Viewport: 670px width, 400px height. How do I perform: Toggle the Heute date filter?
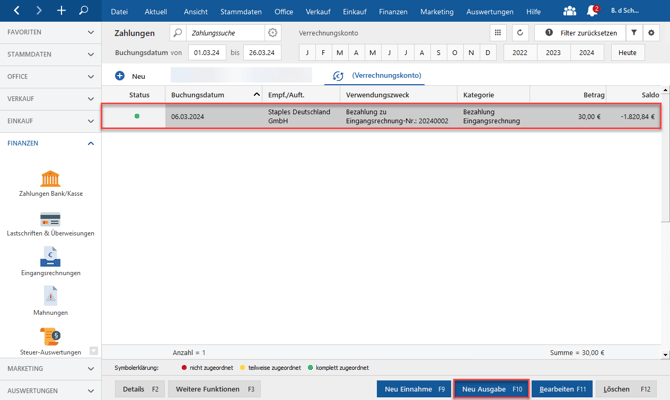(627, 53)
